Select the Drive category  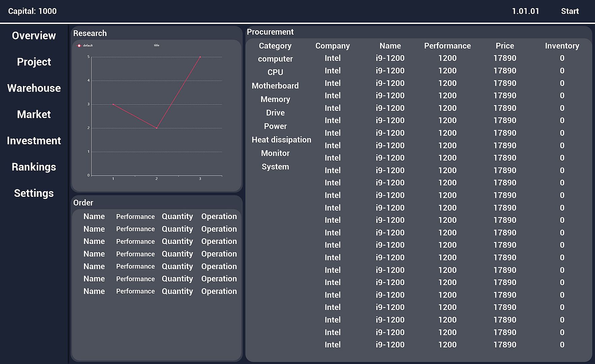[x=275, y=113]
